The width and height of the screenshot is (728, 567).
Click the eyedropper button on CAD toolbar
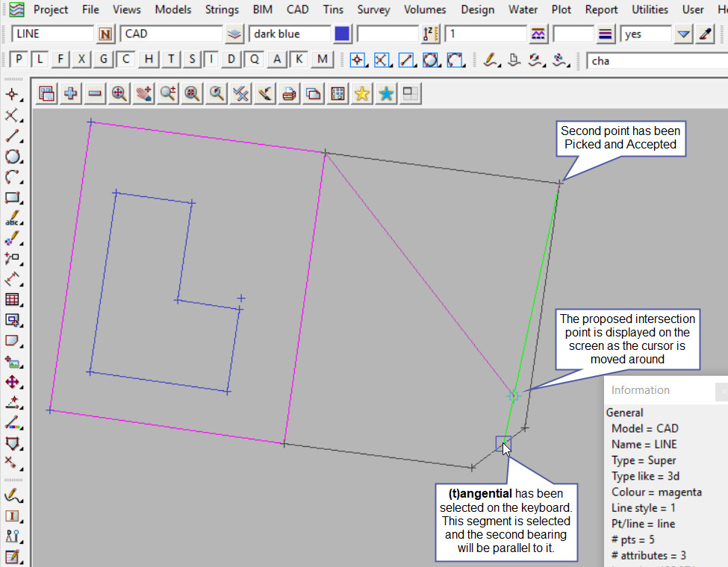coord(705,34)
